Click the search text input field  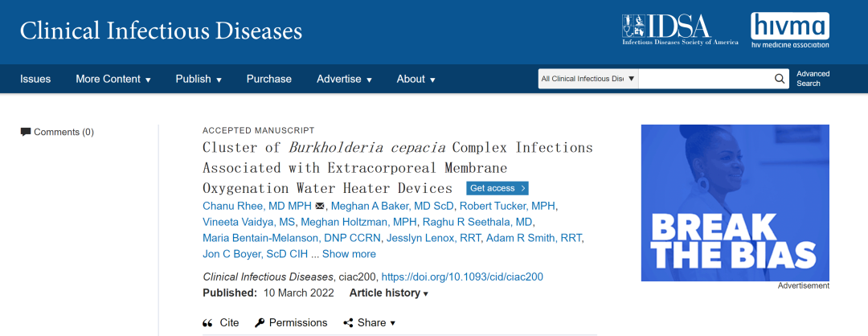click(705, 79)
